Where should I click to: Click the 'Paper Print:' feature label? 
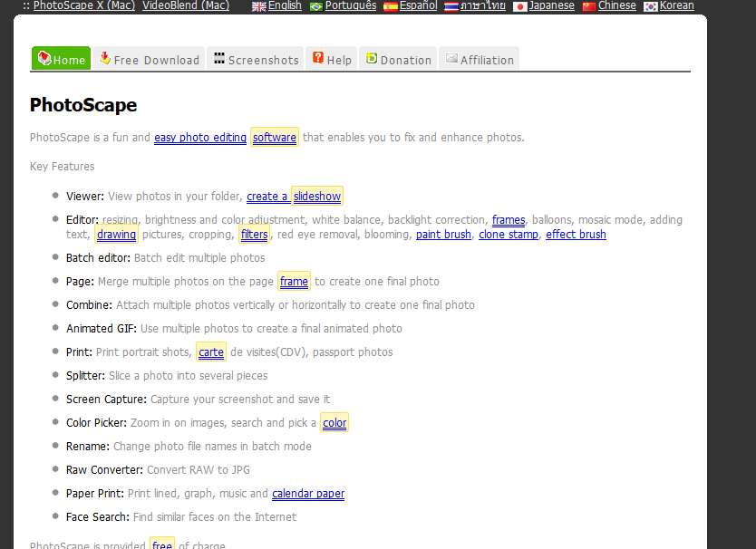[95, 494]
